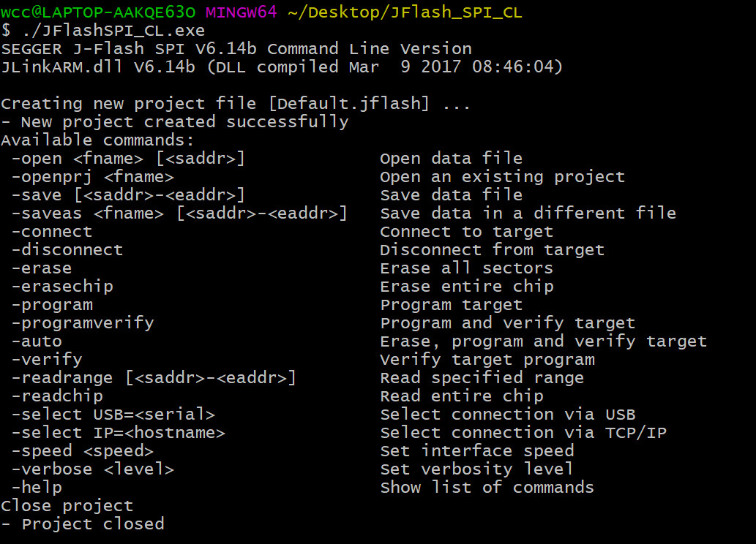This screenshot has width=756, height=544.
Task: Click the "Select connection via TCP/IP" description
Action: (x=523, y=433)
